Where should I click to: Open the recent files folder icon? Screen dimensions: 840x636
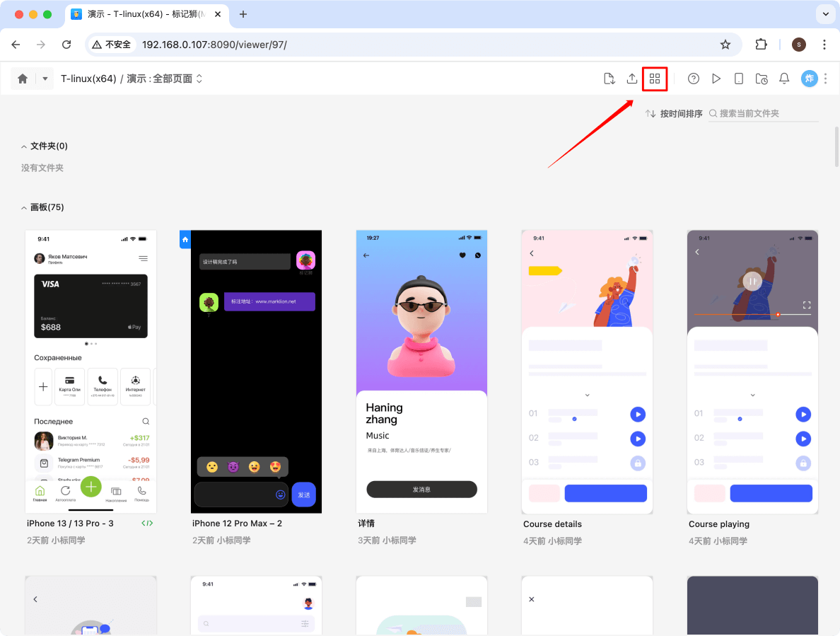(762, 79)
